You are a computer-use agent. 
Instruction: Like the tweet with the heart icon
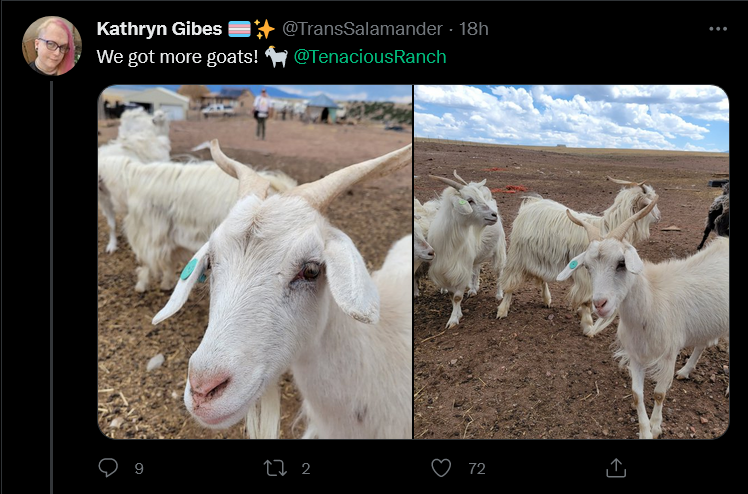(441, 468)
